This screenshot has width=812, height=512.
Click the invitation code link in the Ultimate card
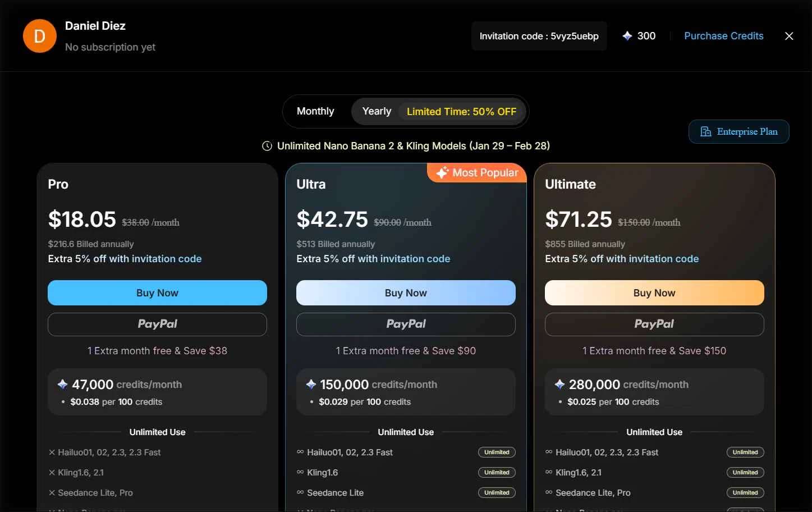(x=664, y=259)
